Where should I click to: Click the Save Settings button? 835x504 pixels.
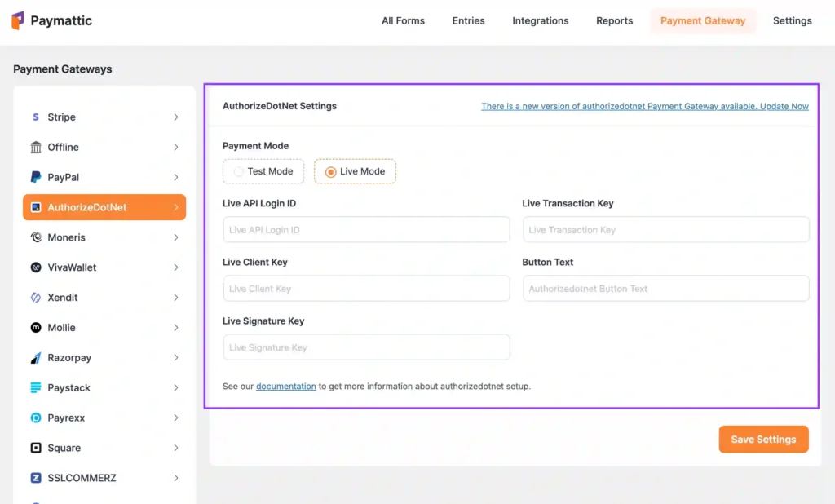pyautogui.click(x=763, y=440)
